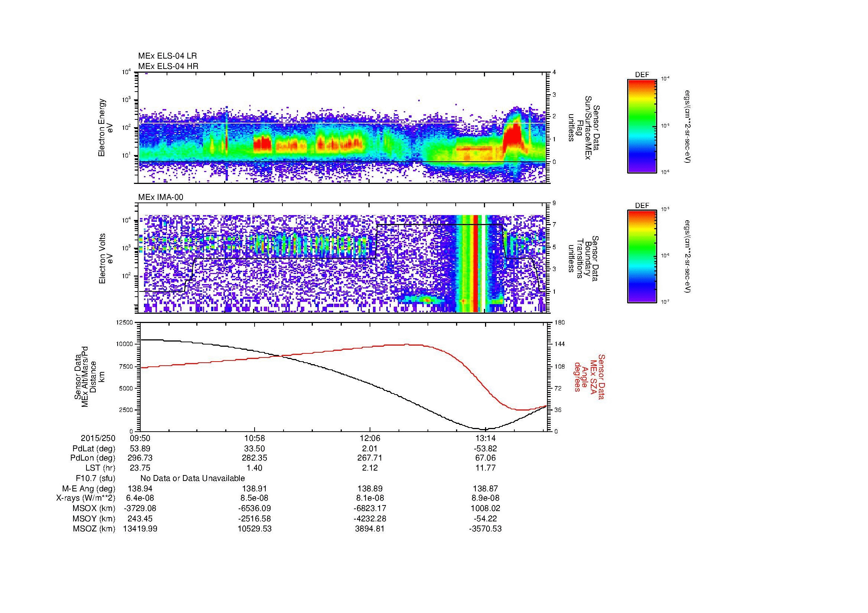This screenshot has width=868, height=613.
Task: Click 'No Data or Data Unavailable' text
Action: click(x=193, y=478)
